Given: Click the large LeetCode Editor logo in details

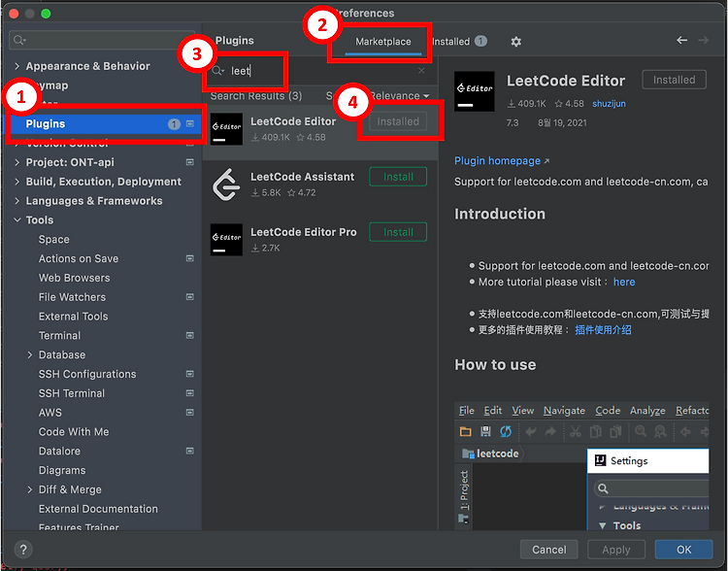Looking at the screenshot, I should (474, 91).
